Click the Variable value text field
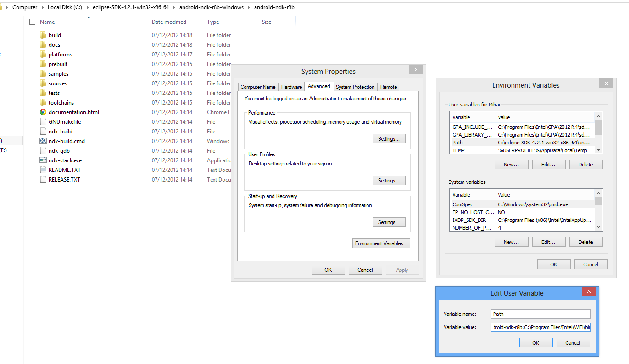 tap(540, 327)
